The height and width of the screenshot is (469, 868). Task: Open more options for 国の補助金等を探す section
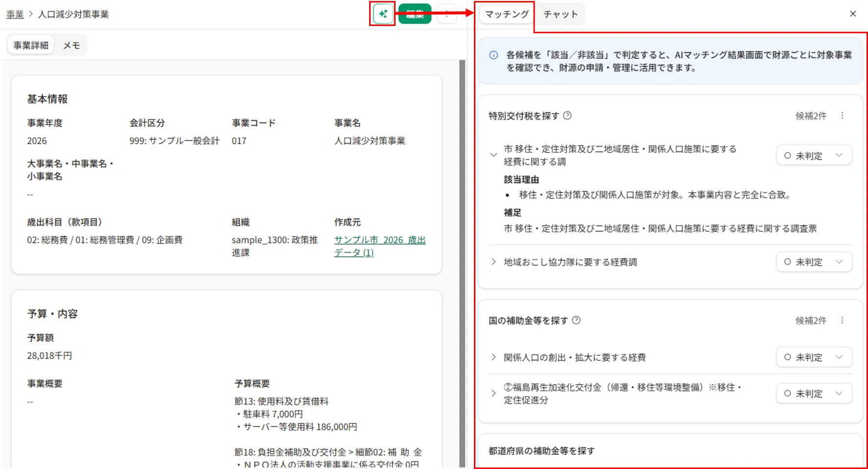[x=842, y=321]
